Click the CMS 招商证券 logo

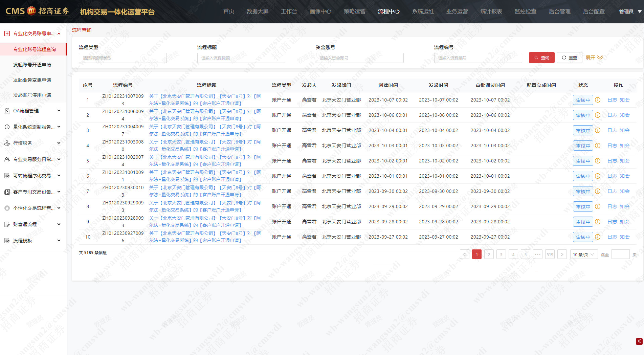coord(37,11)
